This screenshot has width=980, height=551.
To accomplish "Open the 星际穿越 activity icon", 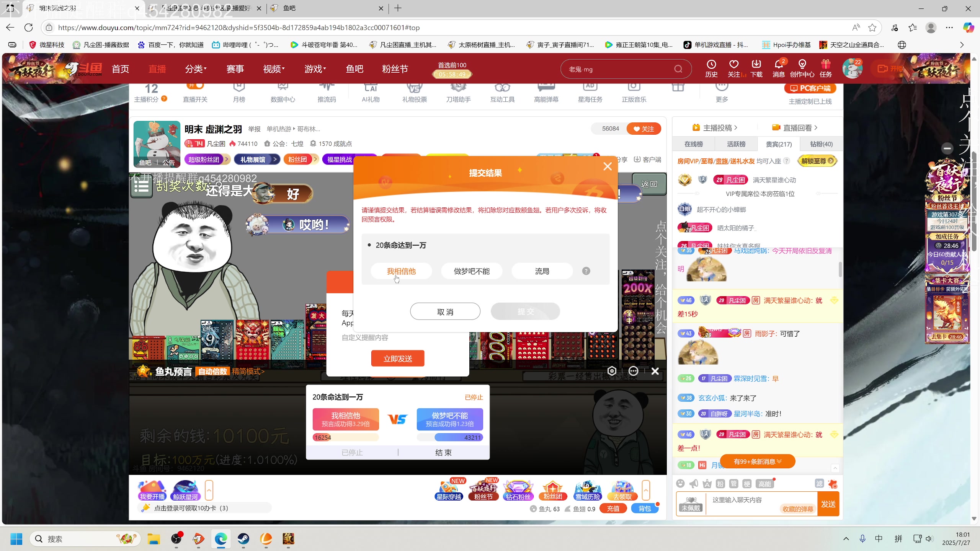I will coord(449,490).
